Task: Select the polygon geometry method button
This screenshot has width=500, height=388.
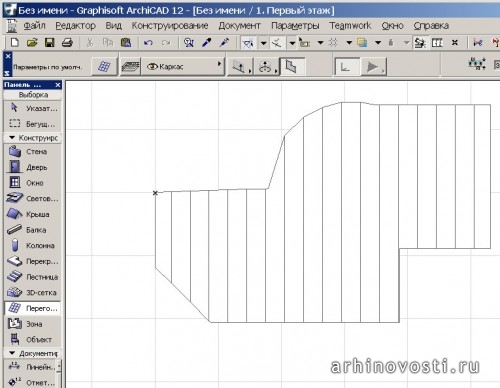Action: coord(292,67)
